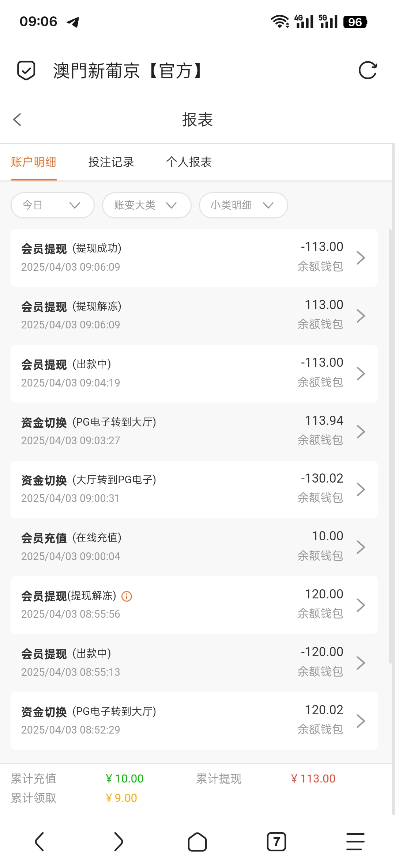Switch to the 个人报表 tab
The height and width of the screenshot is (868, 395).
coord(189,162)
